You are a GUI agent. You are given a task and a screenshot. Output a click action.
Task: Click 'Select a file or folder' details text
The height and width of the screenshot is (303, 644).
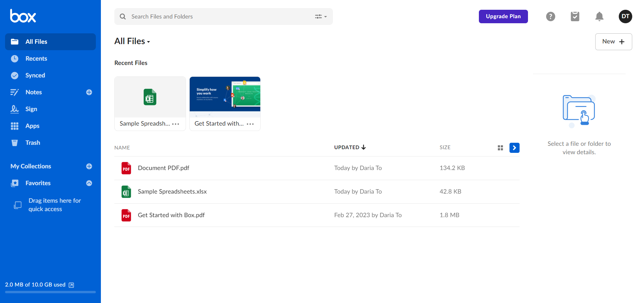(579, 148)
